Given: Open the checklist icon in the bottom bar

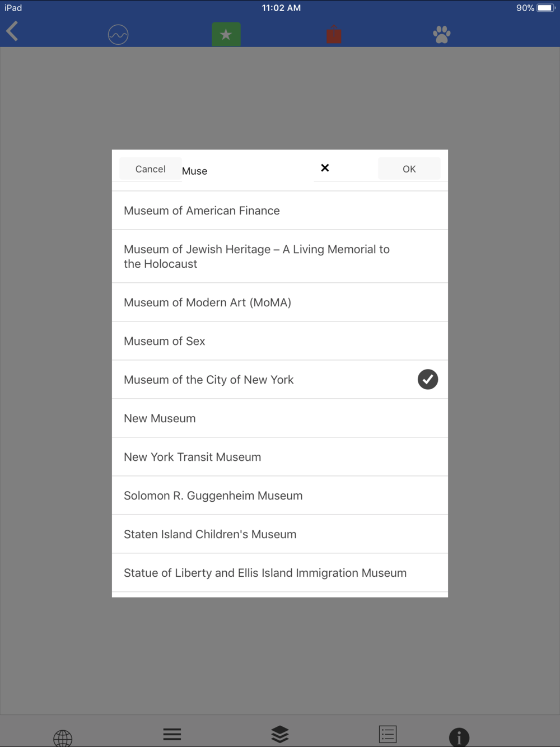Looking at the screenshot, I should pos(388,734).
